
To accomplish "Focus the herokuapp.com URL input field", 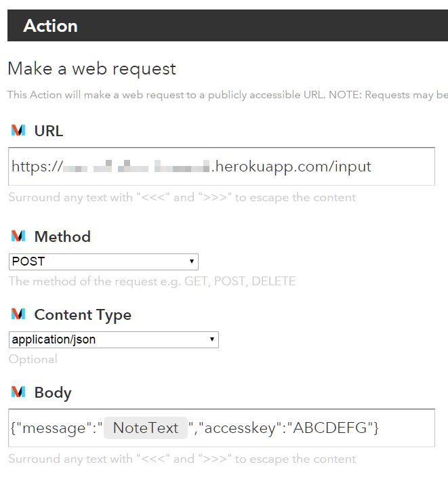I will 222,167.
